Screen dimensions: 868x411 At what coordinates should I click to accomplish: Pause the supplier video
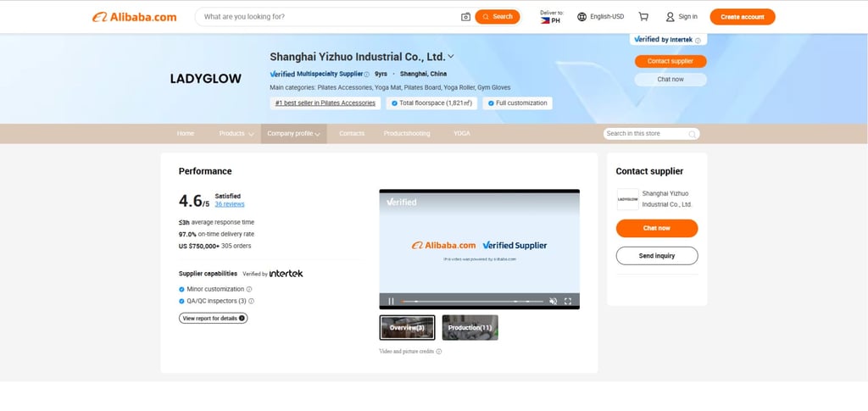click(391, 301)
